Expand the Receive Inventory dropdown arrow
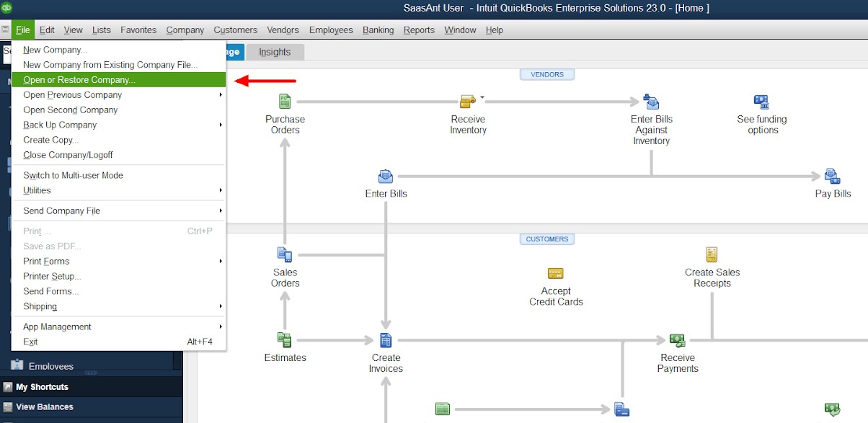 [482, 97]
